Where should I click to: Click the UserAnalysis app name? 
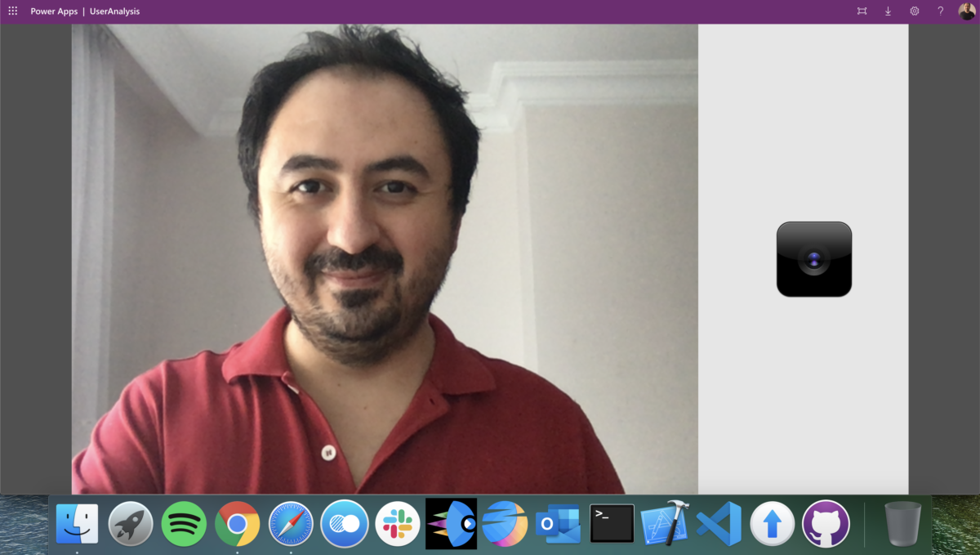pyautogui.click(x=114, y=11)
